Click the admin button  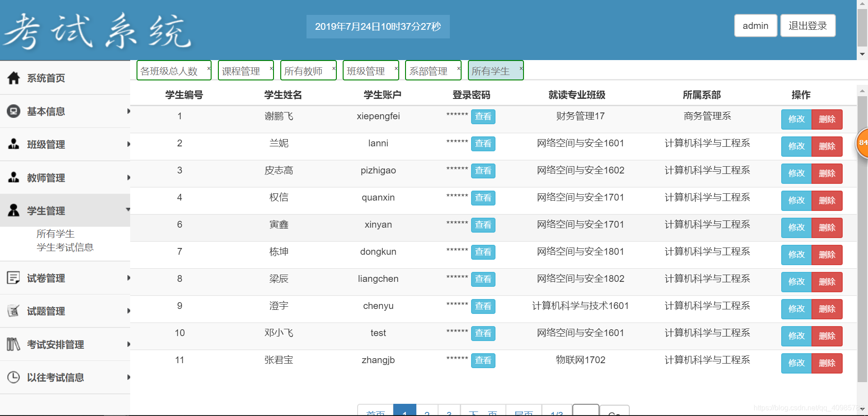[x=755, y=26]
